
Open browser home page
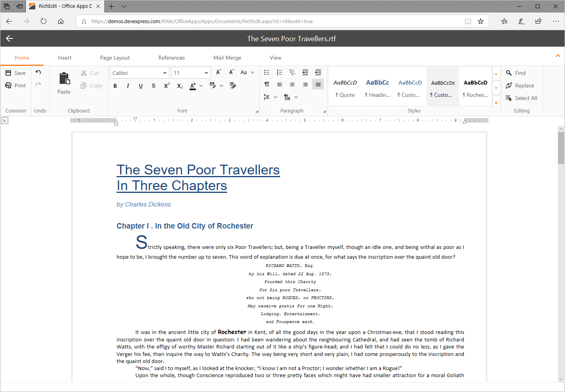[61, 21]
